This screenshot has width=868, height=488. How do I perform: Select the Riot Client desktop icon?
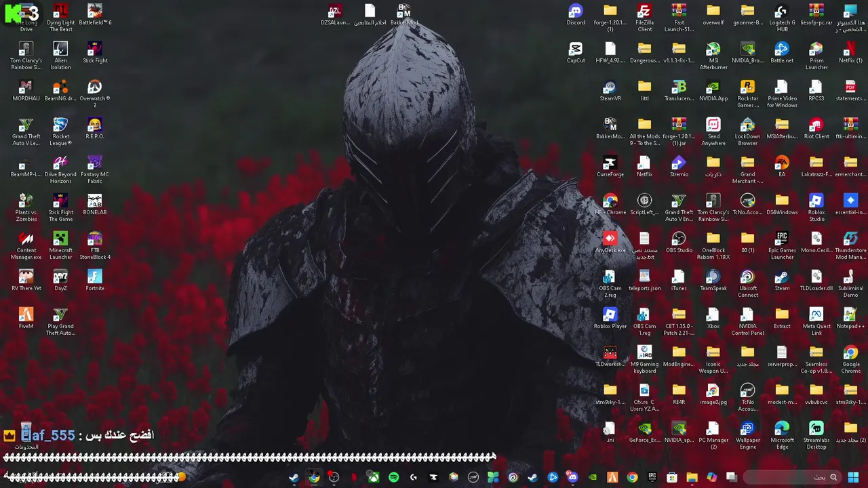816,129
